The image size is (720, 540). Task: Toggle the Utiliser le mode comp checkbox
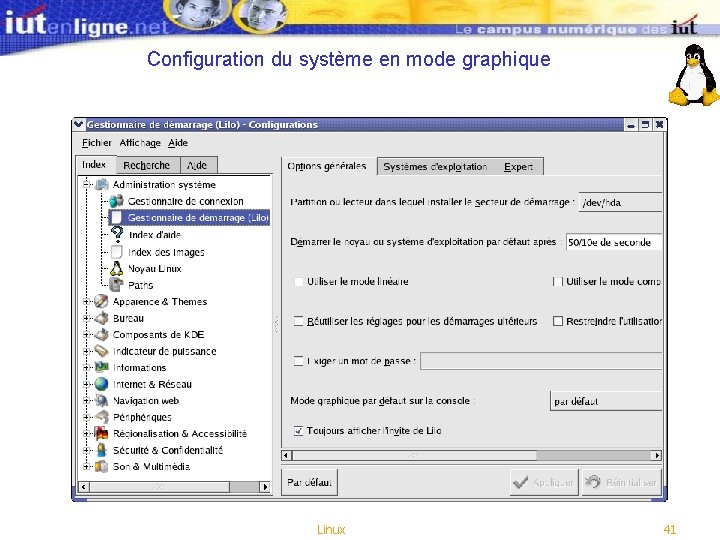click(x=557, y=281)
